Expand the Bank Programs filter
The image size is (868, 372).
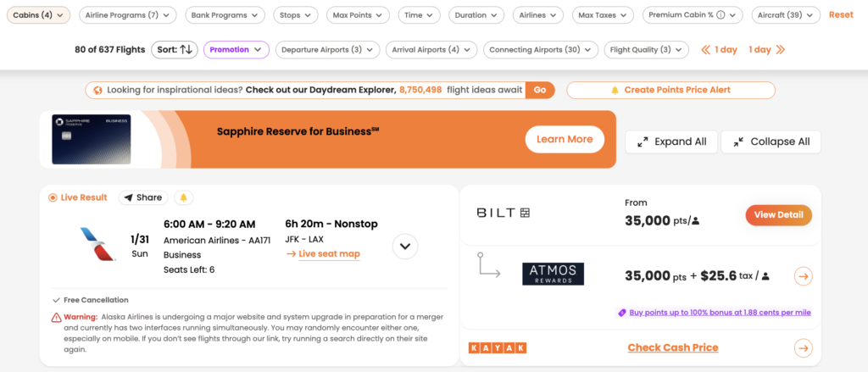[x=224, y=15]
